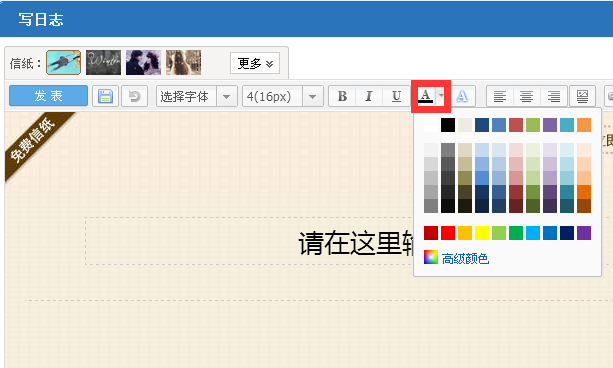
Task: Align text right
Action: click(554, 96)
